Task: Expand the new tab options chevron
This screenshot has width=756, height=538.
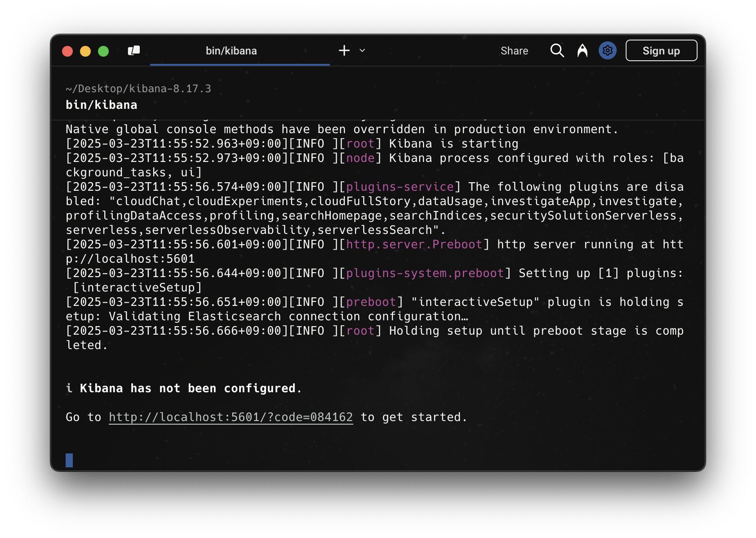Action: click(362, 50)
